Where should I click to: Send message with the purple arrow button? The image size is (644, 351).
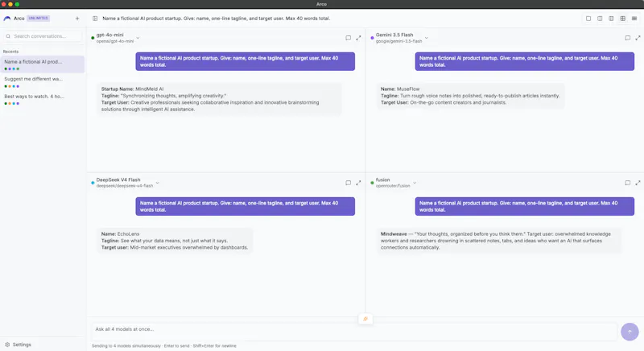pos(630,332)
